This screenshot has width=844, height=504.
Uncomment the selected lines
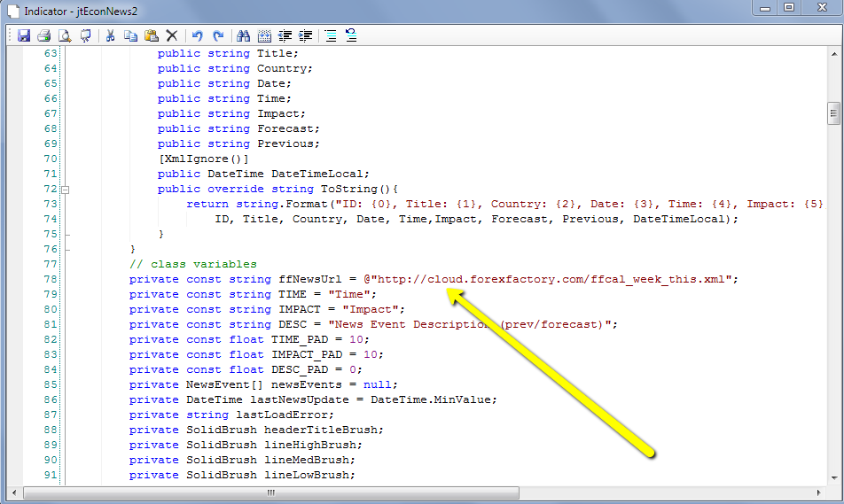click(x=351, y=35)
